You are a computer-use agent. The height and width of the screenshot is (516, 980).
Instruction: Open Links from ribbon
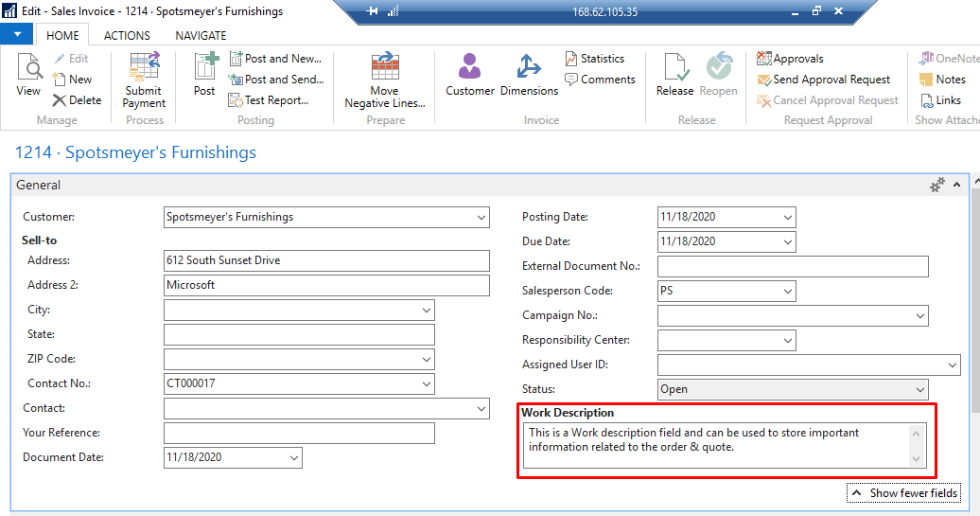coord(940,100)
